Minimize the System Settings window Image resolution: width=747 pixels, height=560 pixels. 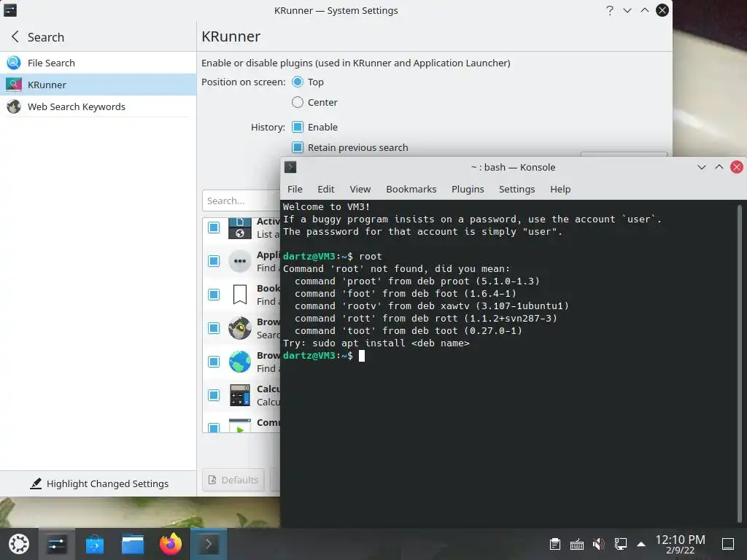tap(627, 10)
